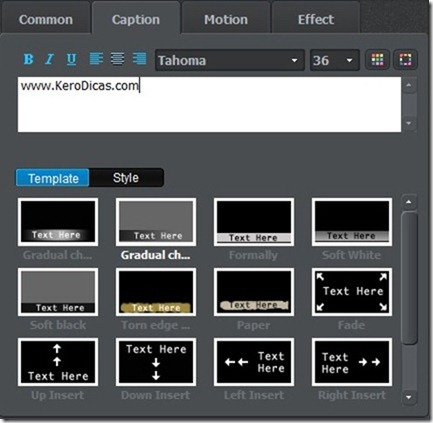The width and height of the screenshot is (433, 423).
Task: Choose the Right Insert template
Action: click(352, 362)
